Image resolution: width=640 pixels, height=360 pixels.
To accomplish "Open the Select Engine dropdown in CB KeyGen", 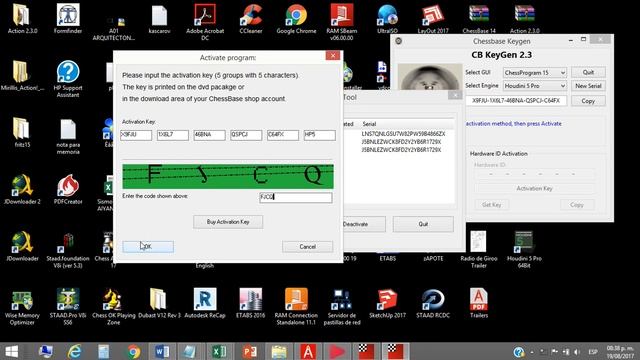I will pyautogui.click(x=535, y=86).
